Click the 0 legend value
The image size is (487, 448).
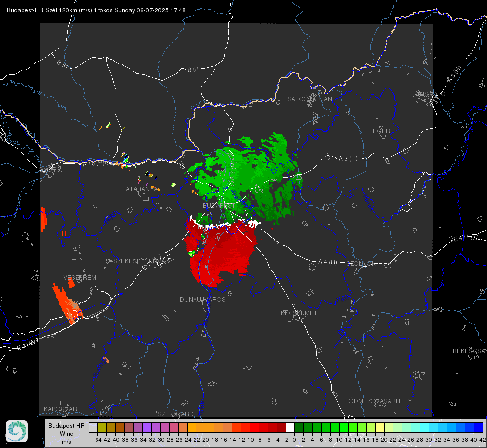point(294,440)
